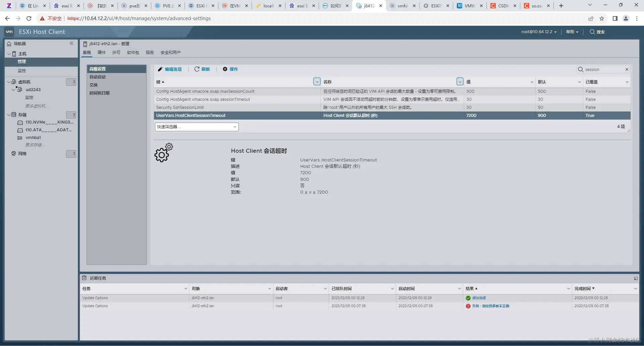Collapse the 存储 tree node
This screenshot has height=346, width=644.
[9, 115]
